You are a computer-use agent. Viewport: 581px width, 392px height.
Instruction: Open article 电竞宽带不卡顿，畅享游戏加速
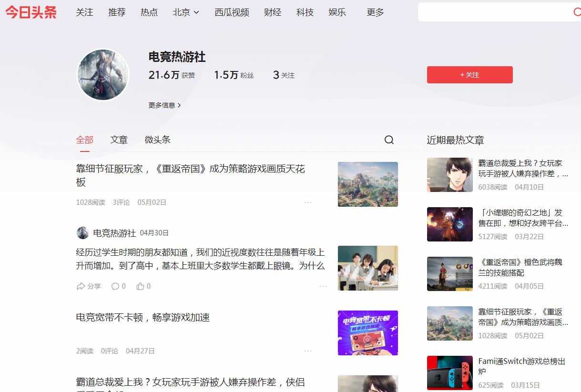pyautogui.click(x=143, y=318)
